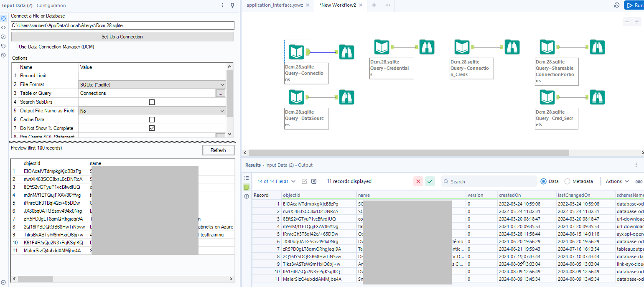Open the workflow XML view from the left sidebar

pos(3,28)
